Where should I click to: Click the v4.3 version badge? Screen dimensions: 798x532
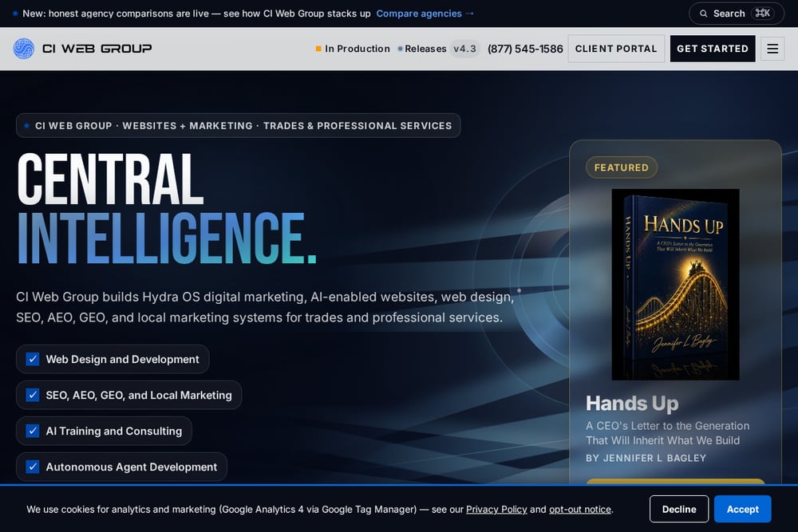464,49
